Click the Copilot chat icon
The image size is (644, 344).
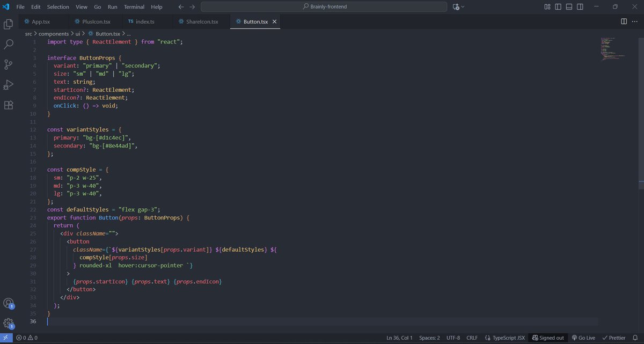tap(456, 7)
